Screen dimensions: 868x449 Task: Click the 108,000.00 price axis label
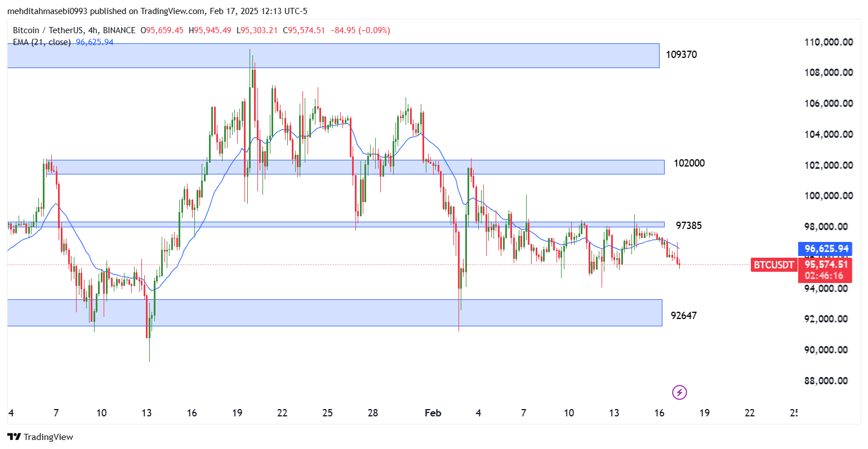[x=829, y=73]
